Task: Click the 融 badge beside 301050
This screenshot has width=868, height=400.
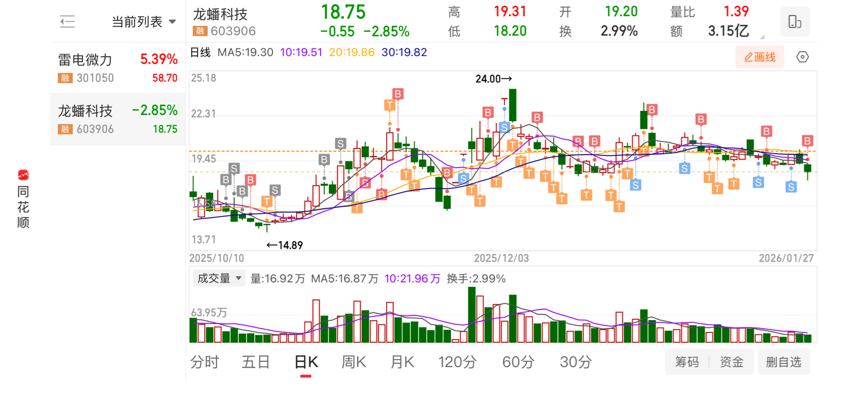Action: (x=65, y=78)
